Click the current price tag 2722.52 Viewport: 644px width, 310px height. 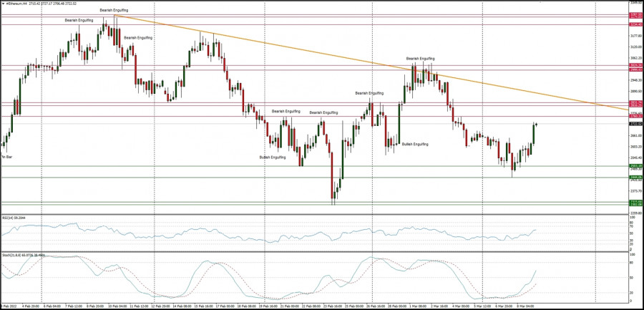[635, 124]
